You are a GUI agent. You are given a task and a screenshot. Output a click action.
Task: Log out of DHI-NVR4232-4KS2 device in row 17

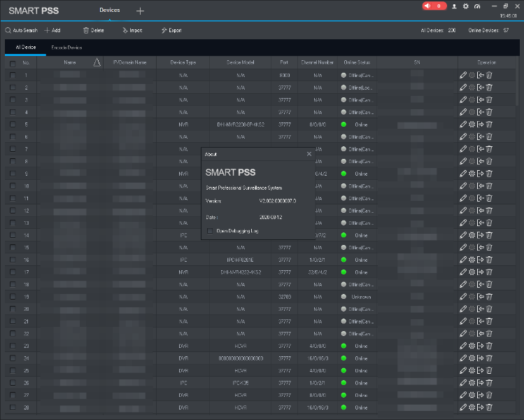[480, 272]
